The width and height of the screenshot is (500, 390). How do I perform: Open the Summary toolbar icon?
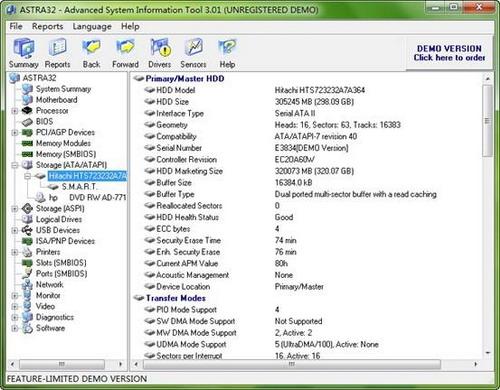(23, 53)
